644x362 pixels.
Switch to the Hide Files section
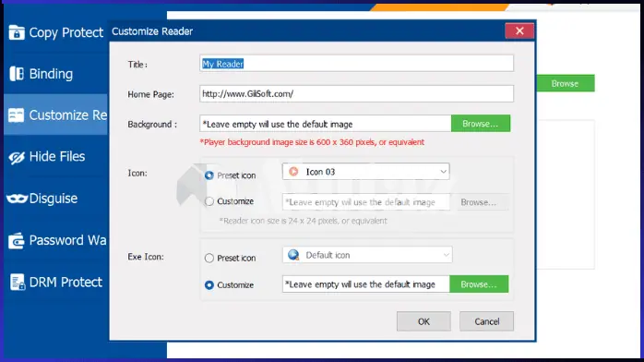coord(56,157)
